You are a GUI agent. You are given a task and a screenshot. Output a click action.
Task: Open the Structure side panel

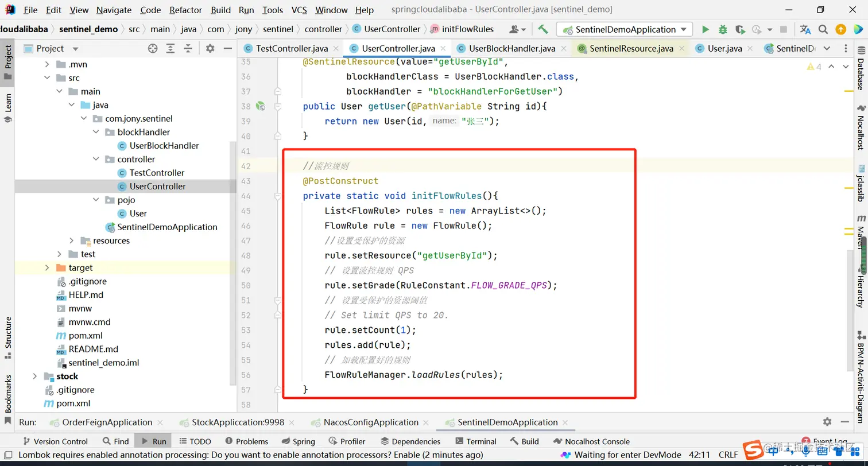8,337
